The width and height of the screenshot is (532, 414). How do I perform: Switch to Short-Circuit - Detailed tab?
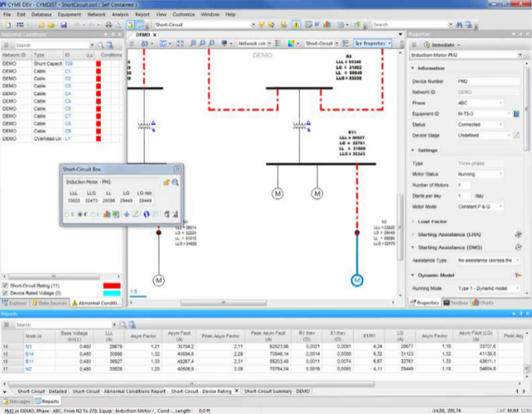click(42, 392)
